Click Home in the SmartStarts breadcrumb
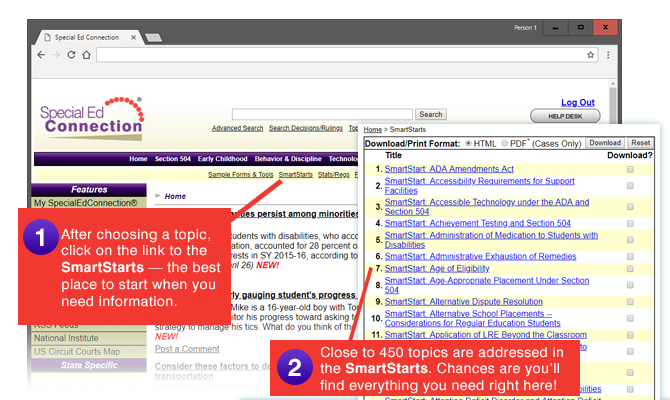670x400 pixels. [373, 129]
